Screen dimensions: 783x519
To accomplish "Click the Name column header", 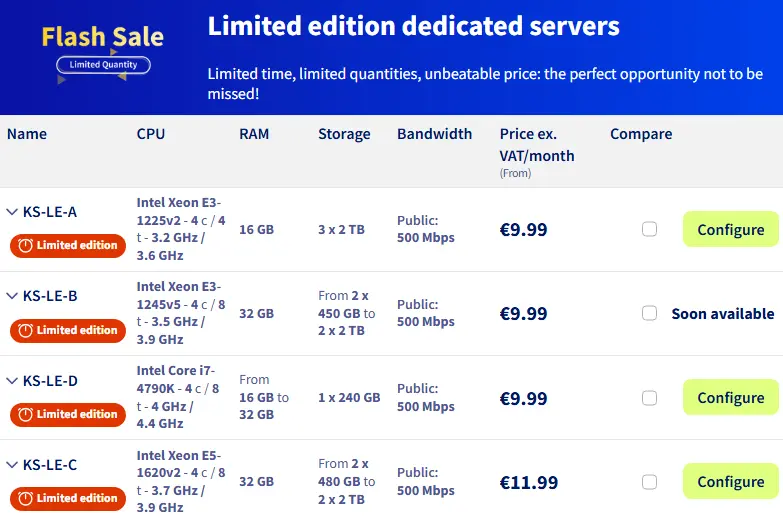I will [x=27, y=134].
